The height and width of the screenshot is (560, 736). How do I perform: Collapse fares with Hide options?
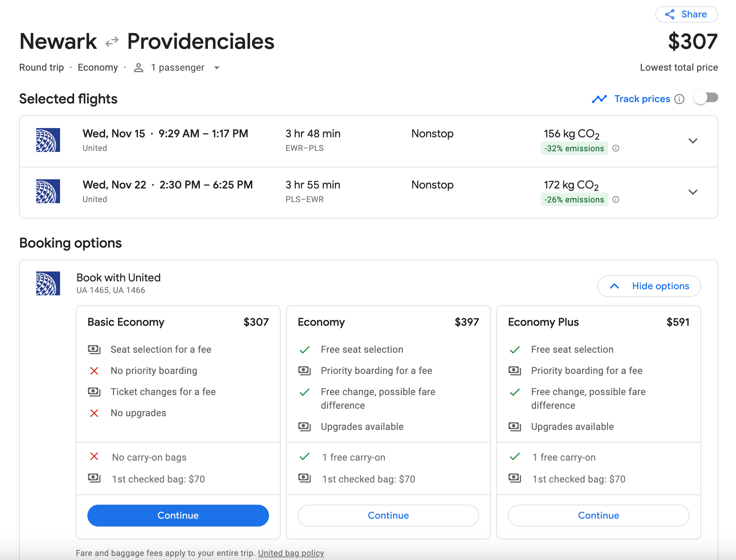pos(649,286)
